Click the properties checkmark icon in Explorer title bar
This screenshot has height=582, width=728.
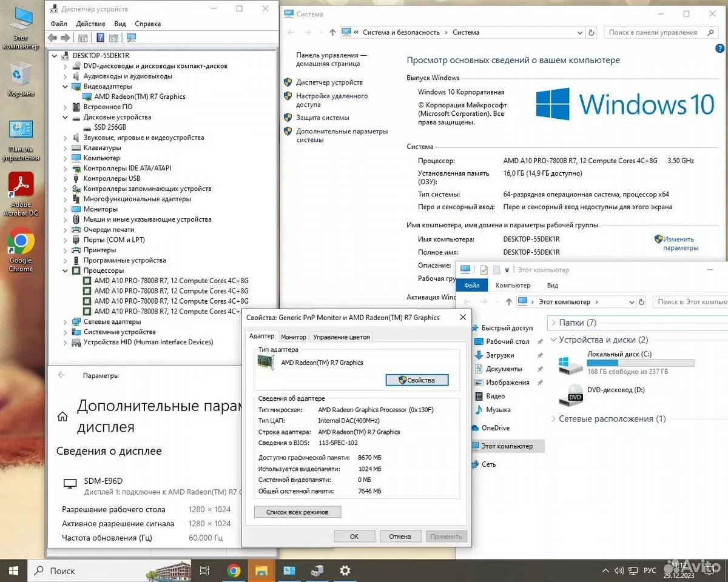[484, 270]
